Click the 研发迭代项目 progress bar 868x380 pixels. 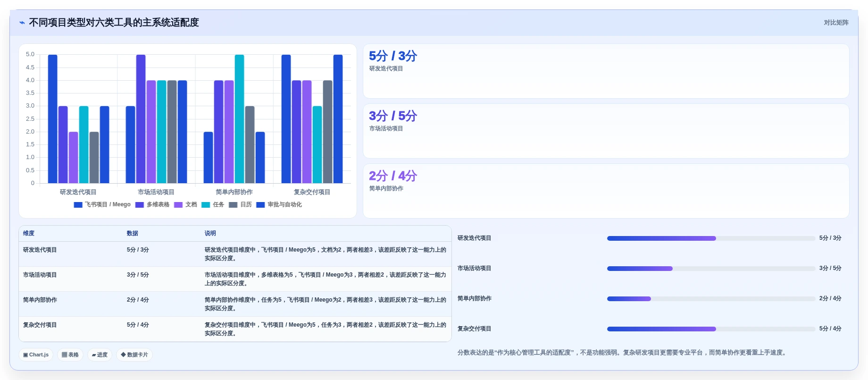click(x=711, y=238)
